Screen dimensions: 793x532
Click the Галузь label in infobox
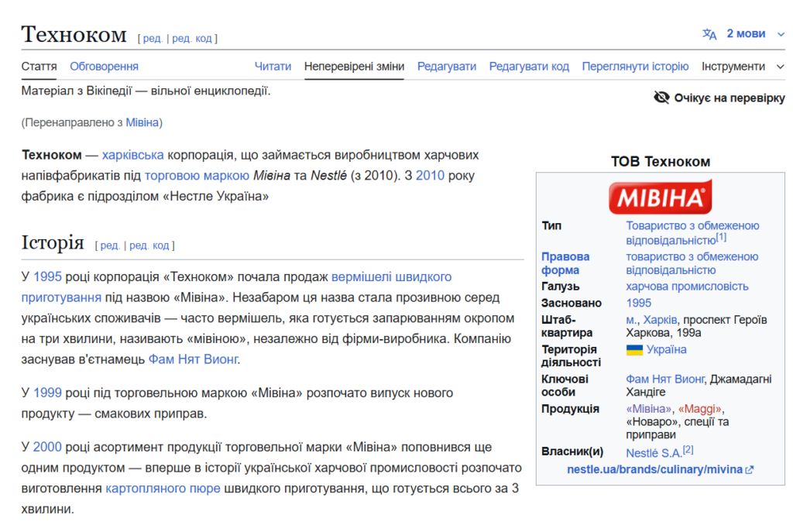click(x=560, y=287)
